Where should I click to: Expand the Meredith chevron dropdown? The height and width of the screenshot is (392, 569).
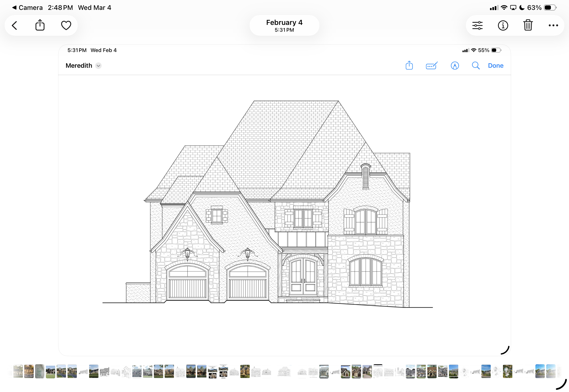pos(98,66)
